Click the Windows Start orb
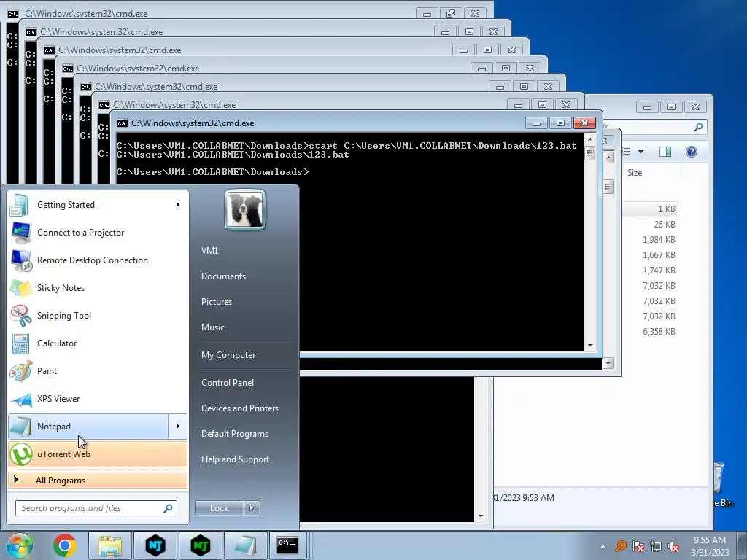The height and width of the screenshot is (560, 747). pos(19,545)
